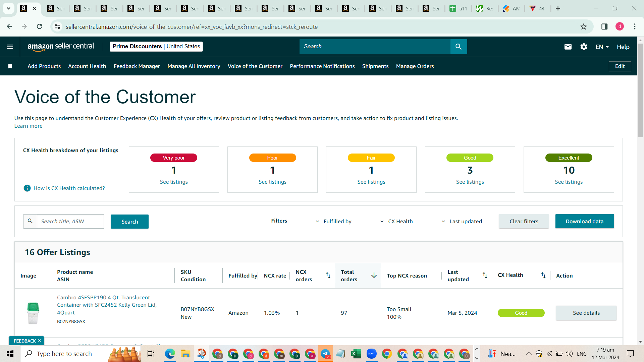
Task: View site information icon in address bar
Action: [x=58, y=26]
